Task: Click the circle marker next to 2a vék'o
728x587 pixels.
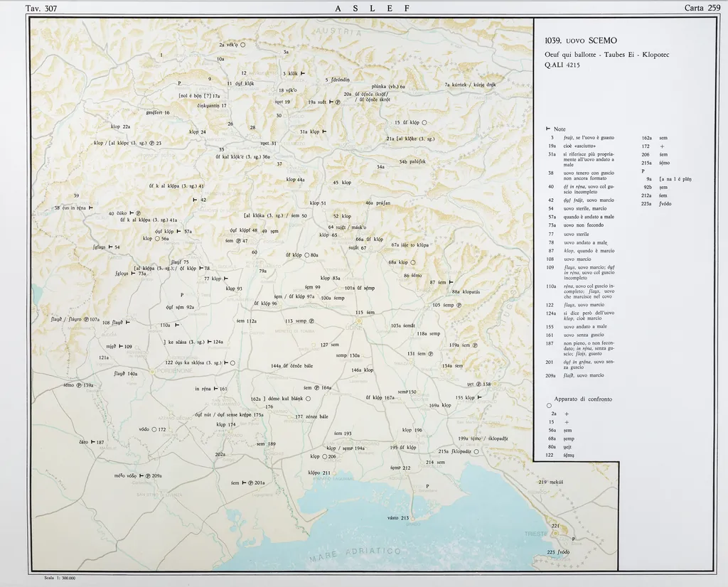Action: tap(242, 45)
